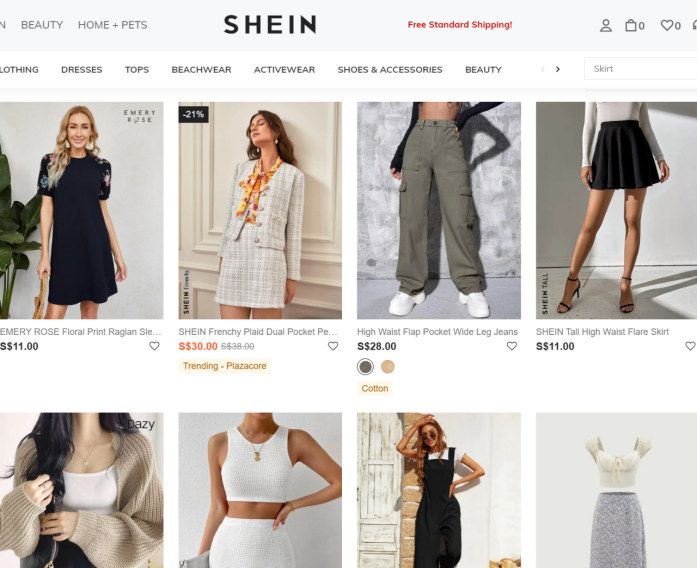The image size is (697, 568).
Task: Open the Trending - Plazacore tag
Action: click(x=224, y=366)
